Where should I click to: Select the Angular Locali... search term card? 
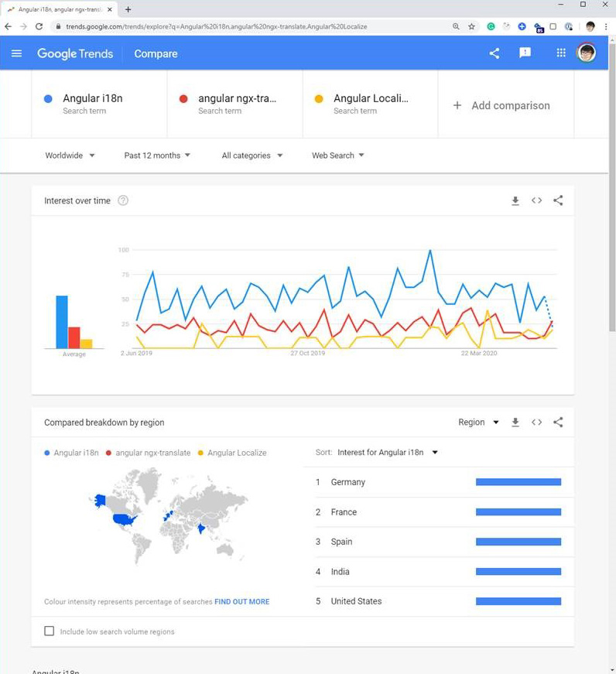pyautogui.click(x=370, y=104)
